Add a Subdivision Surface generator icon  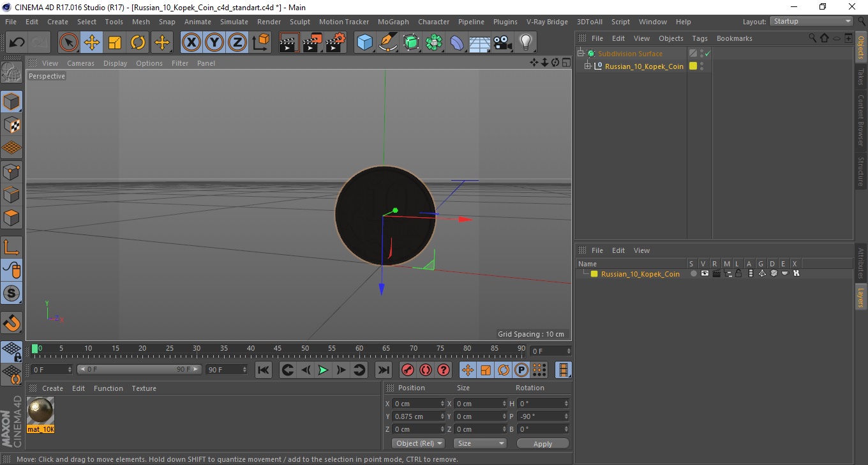tap(411, 43)
